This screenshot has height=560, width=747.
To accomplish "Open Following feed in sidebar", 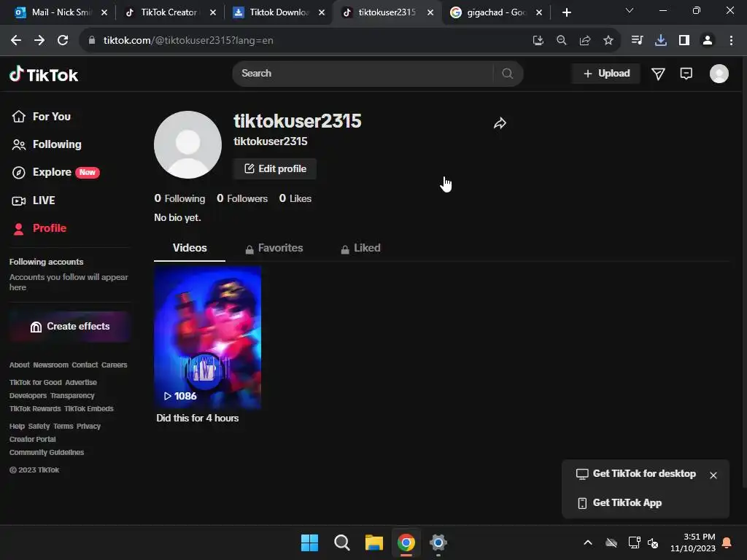I will (x=47, y=144).
